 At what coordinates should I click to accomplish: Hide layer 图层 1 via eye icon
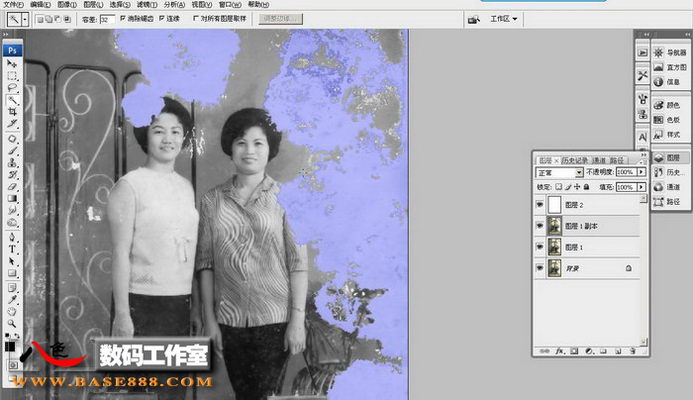[x=540, y=247]
